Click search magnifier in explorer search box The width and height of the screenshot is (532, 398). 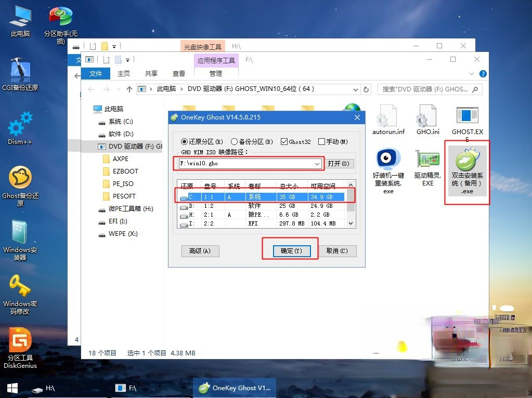[475, 89]
